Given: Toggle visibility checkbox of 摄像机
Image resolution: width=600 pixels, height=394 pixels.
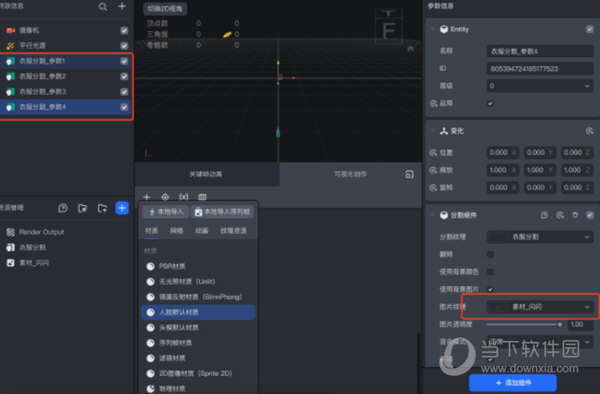Looking at the screenshot, I should pyautogui.click(x=124, y=30).
